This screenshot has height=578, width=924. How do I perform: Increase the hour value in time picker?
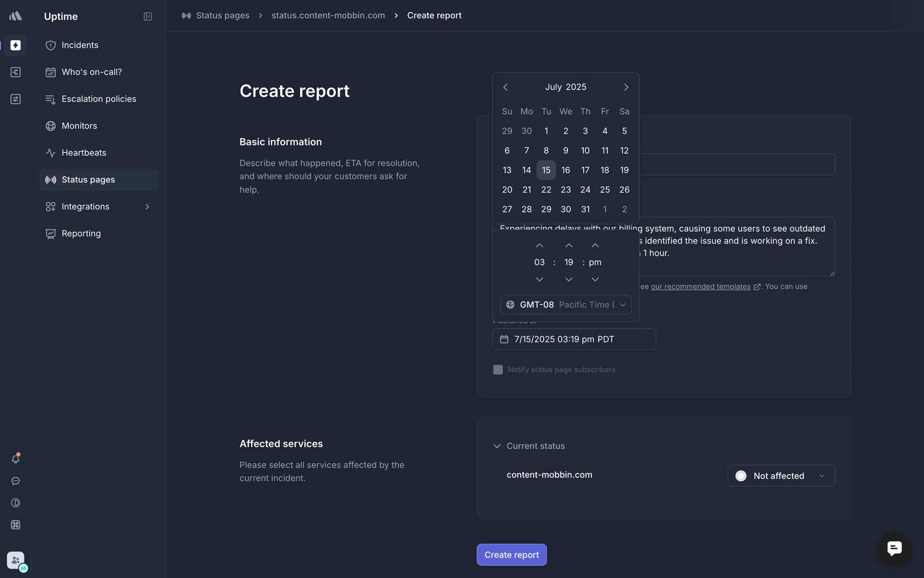pyautogui.click(x=539, y=246)
